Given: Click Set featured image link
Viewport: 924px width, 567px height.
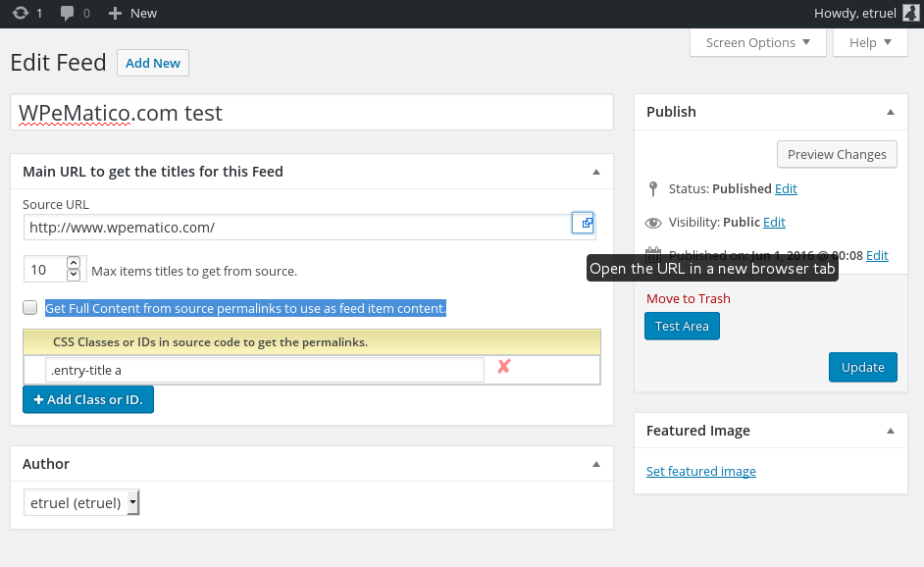Looking at the screenshot, I should 700,471.
